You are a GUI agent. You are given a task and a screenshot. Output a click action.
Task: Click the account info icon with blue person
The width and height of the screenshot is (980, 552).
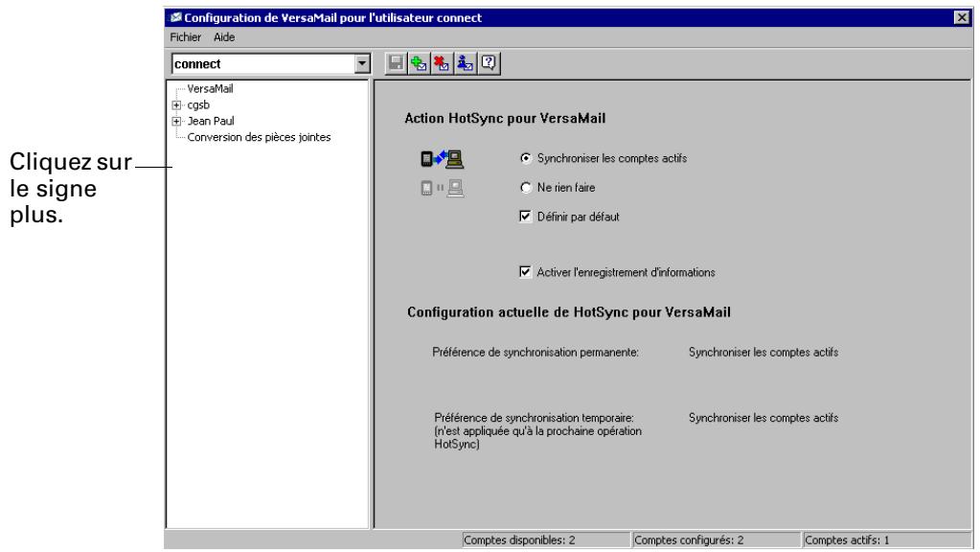pos(465,63)
